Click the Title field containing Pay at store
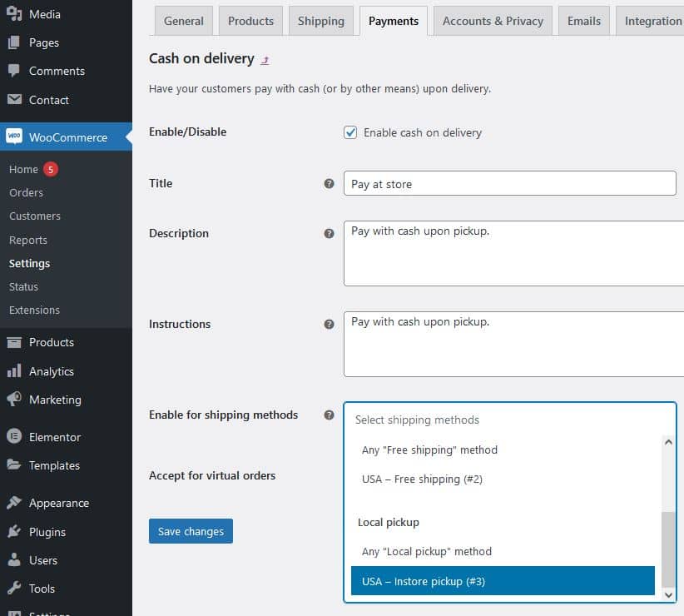Viewport: 684px width, 616px height. [509, 183]
